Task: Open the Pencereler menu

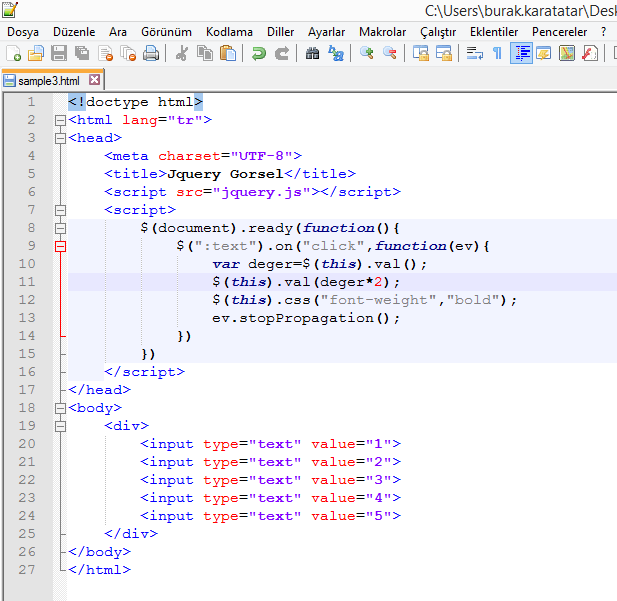Action: [560, 32]
